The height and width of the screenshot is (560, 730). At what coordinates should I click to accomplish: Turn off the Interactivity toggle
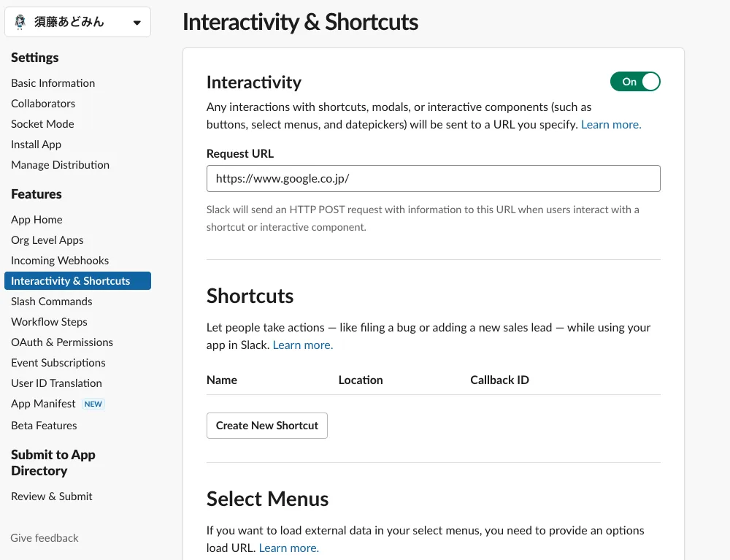pyautogui.click(x=635, y=82)
